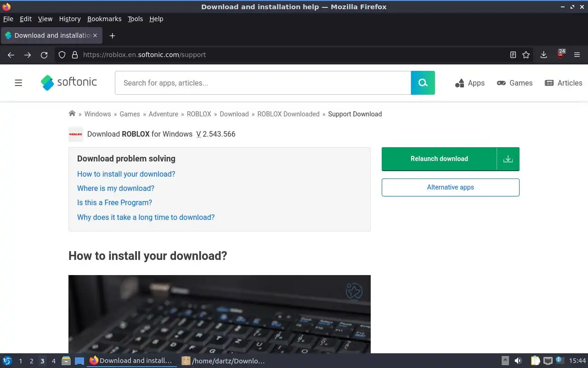
Task: Click ROBLOX Downloaded in the breadcrumb
Action: [x=288, y=114]
